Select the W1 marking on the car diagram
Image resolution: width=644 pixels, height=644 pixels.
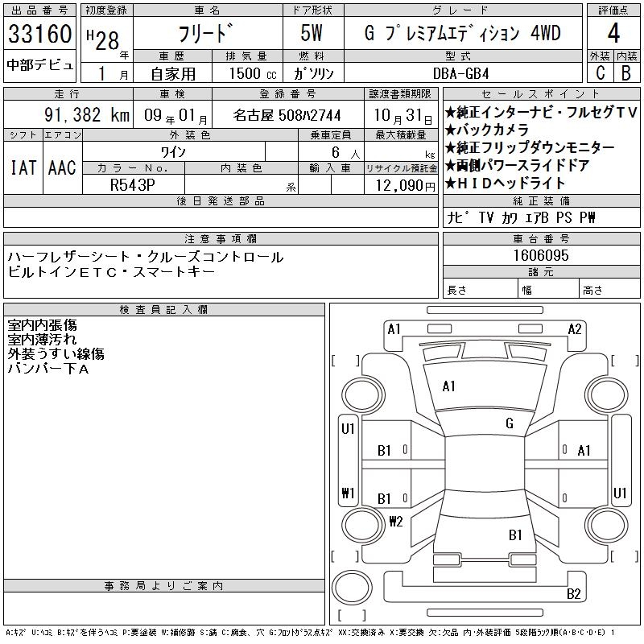pos(348,493)
